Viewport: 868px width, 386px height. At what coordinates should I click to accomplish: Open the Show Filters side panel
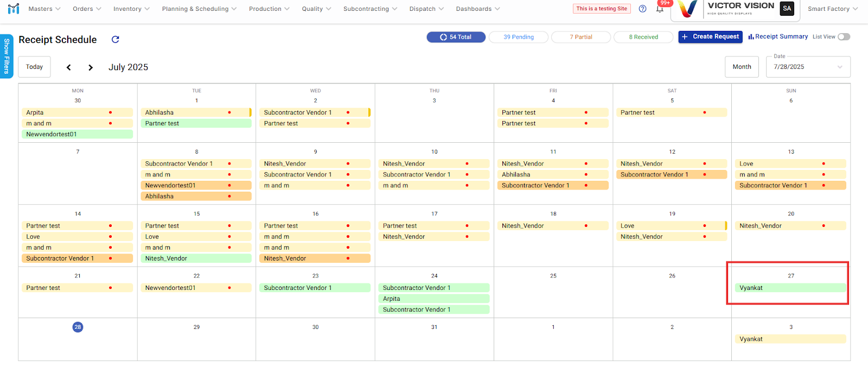coord(7,56)
